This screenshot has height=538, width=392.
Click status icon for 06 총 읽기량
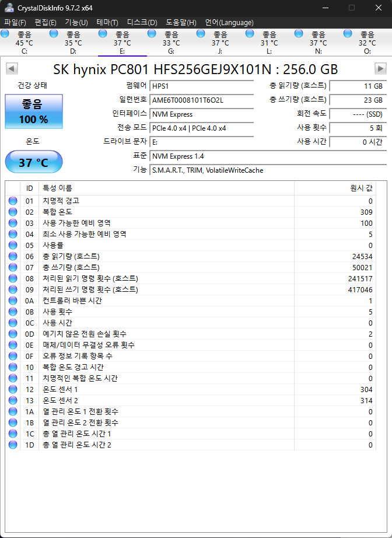click(x=13, y=256)
